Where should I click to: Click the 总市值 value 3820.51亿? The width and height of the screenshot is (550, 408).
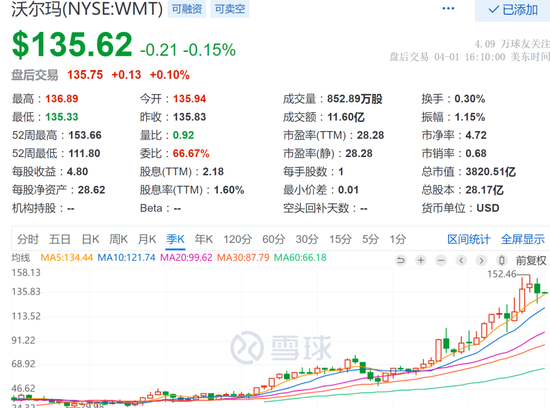[x=490, y=172]
